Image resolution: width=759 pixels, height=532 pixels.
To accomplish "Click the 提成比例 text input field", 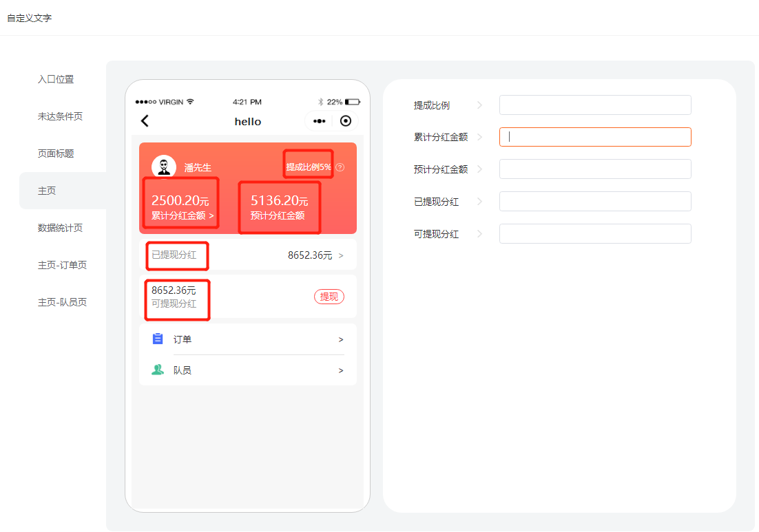I will (x=595, y=105).
